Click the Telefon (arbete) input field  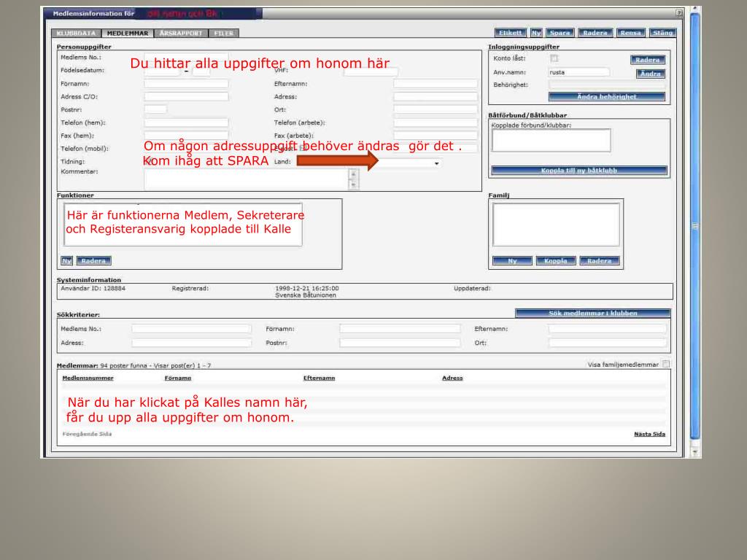[x=436, y=122]
